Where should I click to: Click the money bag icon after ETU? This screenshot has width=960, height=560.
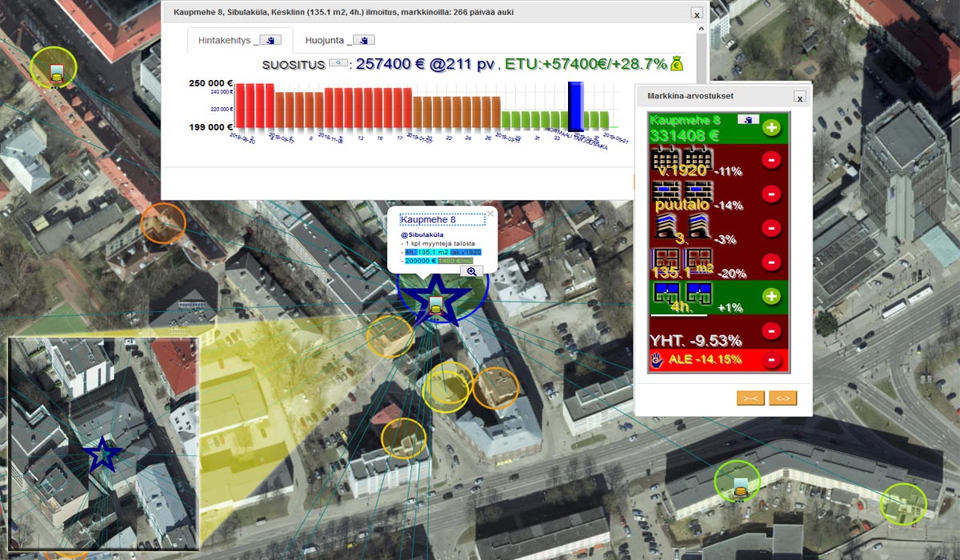coord(677,63)
